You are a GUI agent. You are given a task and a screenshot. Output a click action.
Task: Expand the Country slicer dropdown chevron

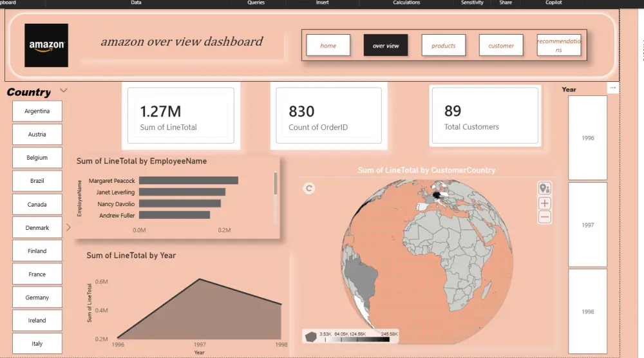[x=63, y=90]
